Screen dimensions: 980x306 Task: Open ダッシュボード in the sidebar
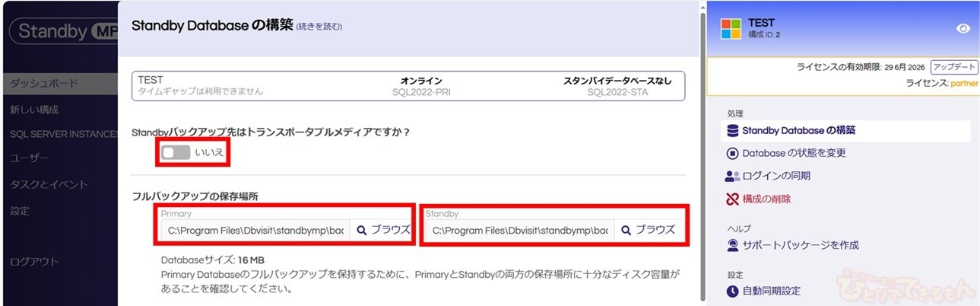pyautogui.click(x=44, y=83)
